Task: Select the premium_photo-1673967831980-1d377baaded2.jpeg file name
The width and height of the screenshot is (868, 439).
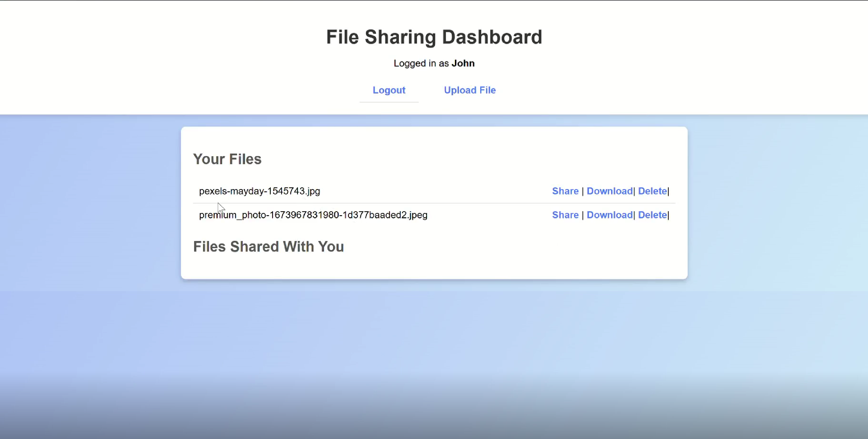Action: [313, 215]
